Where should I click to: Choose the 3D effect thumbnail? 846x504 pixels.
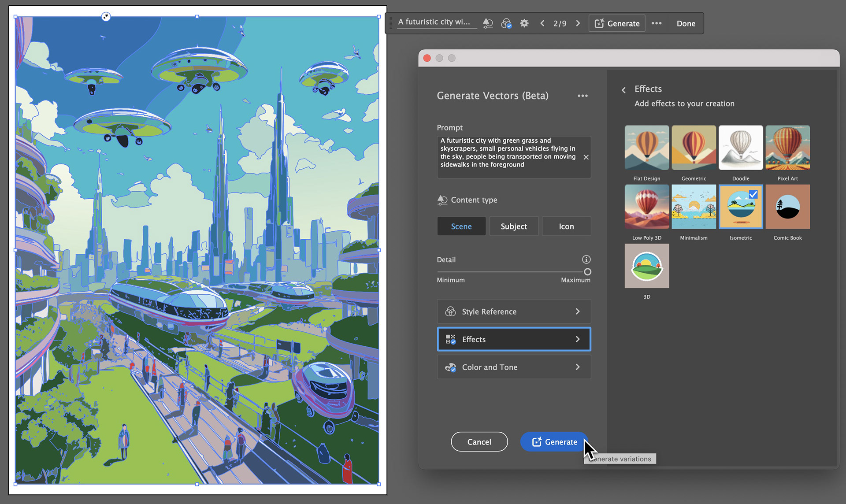(647, 266)
